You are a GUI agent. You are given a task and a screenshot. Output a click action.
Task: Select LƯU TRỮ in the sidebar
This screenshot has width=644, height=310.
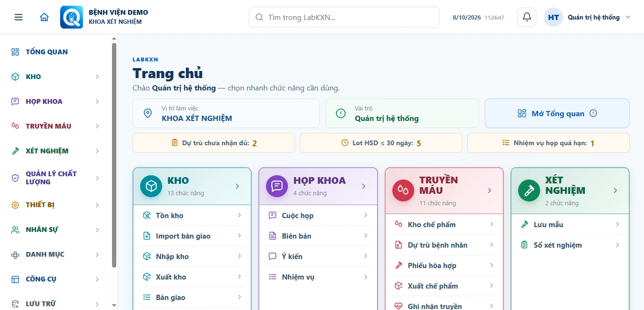point(56,304)
